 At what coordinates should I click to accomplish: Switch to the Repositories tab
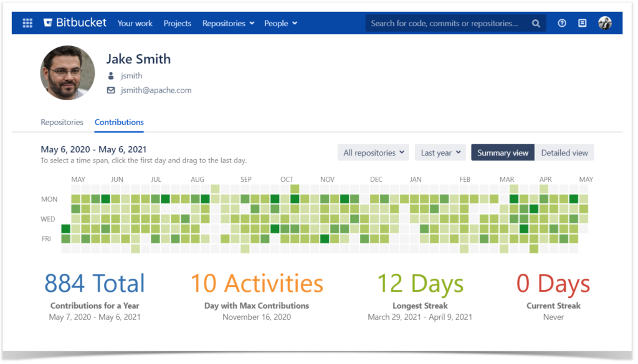tap(62, 122)
